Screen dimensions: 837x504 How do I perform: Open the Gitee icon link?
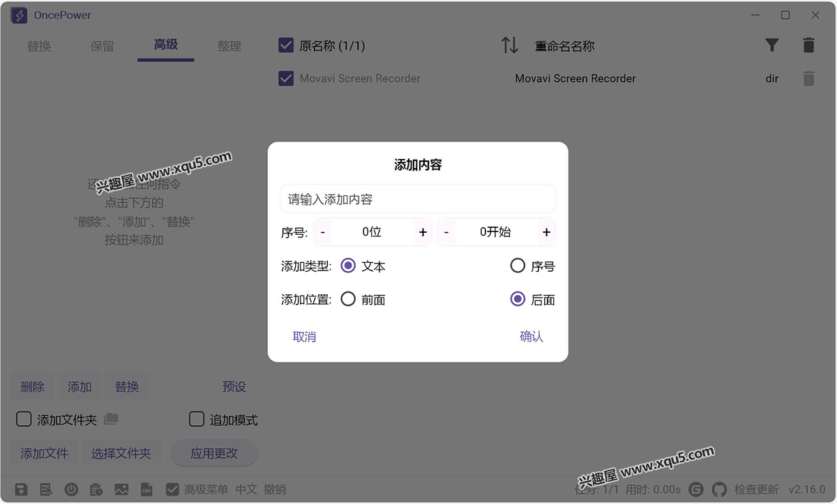point(696,489)
